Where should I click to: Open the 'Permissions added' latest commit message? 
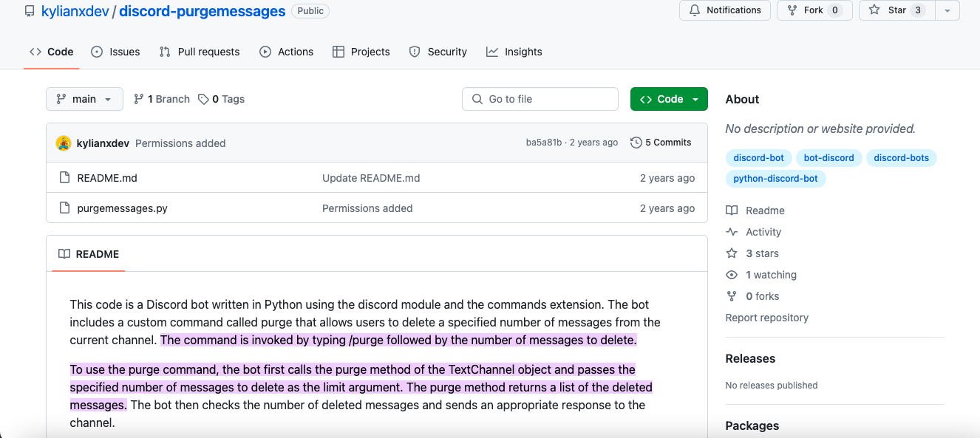180,143
